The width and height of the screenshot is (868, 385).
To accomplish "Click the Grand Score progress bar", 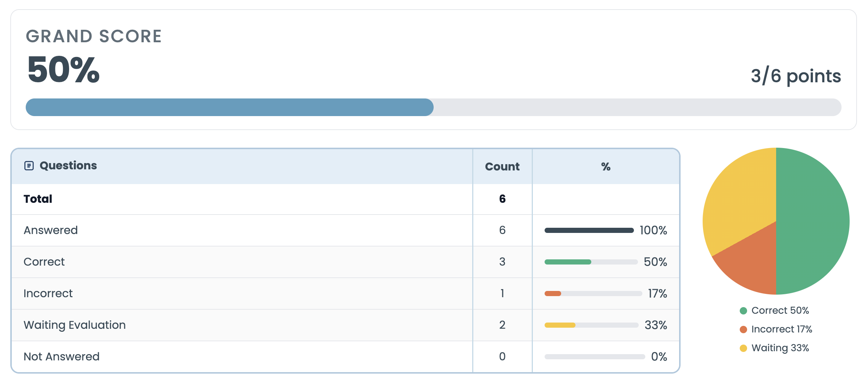I will click(x=434, y=107).
